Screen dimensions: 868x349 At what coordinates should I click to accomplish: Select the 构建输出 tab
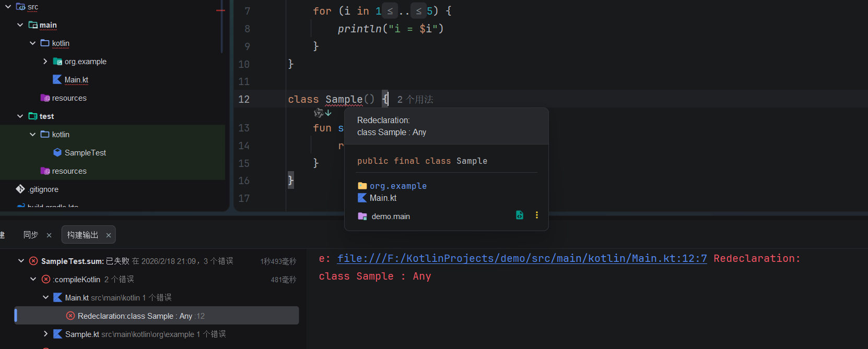pyautogui.click(x=83, y=235)
